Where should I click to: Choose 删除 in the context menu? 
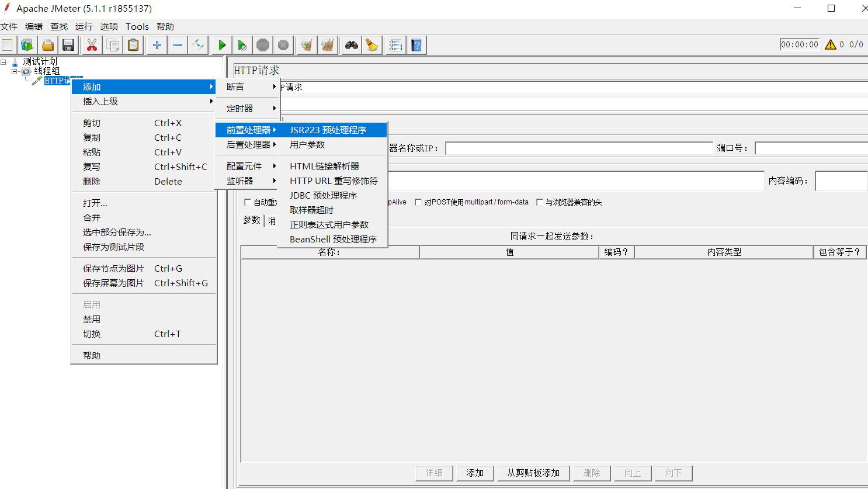pos(144,181)
